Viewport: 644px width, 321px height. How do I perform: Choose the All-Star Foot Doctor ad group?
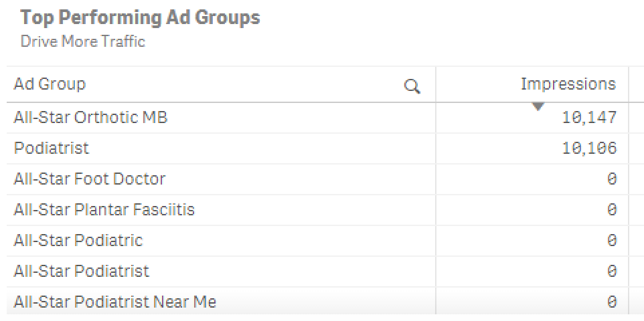(89, 179)
